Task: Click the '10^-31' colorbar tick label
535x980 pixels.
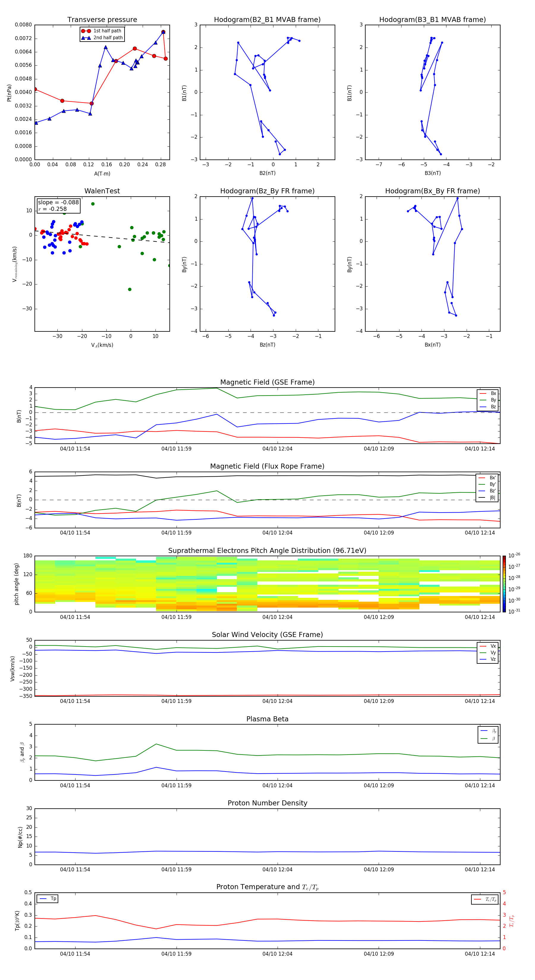Action: tap(514, 611)
